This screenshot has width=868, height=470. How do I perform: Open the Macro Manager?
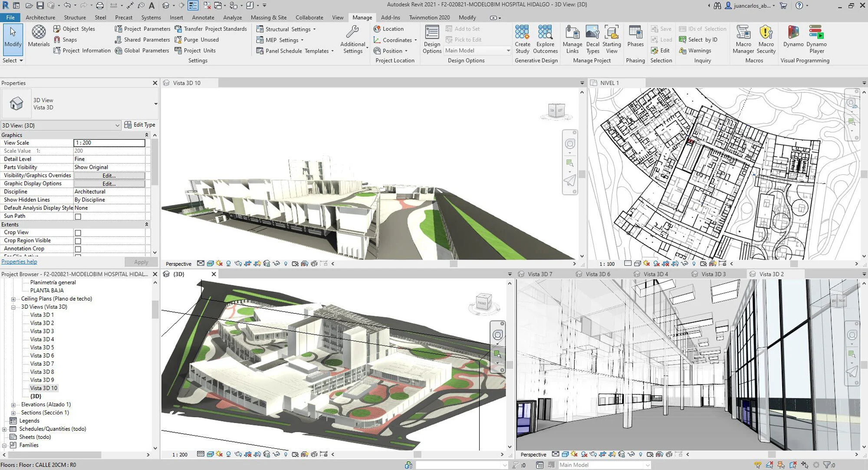743,39
